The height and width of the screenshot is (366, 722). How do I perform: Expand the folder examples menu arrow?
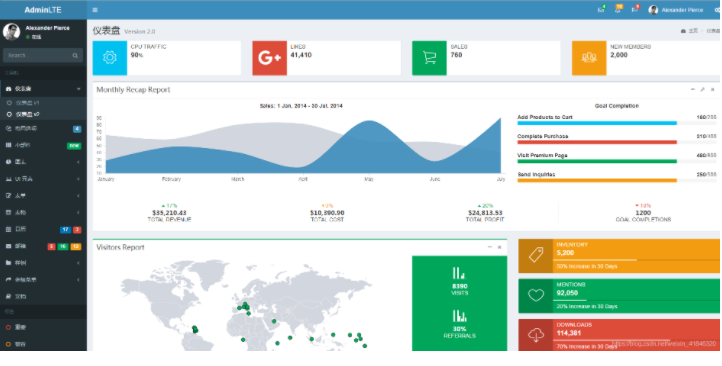78,263
